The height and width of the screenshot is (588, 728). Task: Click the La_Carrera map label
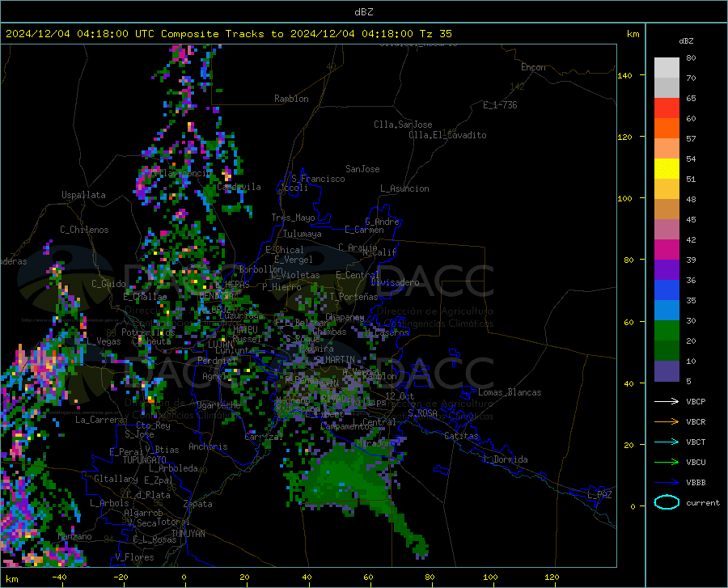tap(99, 420)
